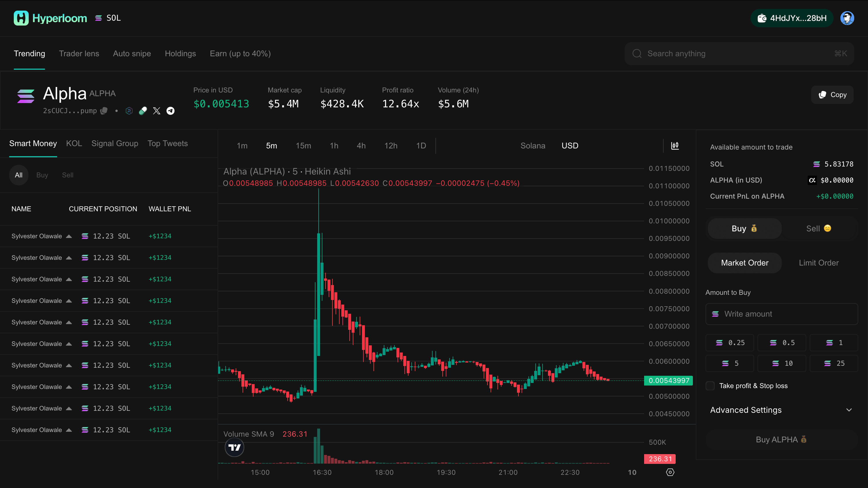Click the 0.00543997 current price label
The image size is (868, 488).
click(x=669, y=380)
